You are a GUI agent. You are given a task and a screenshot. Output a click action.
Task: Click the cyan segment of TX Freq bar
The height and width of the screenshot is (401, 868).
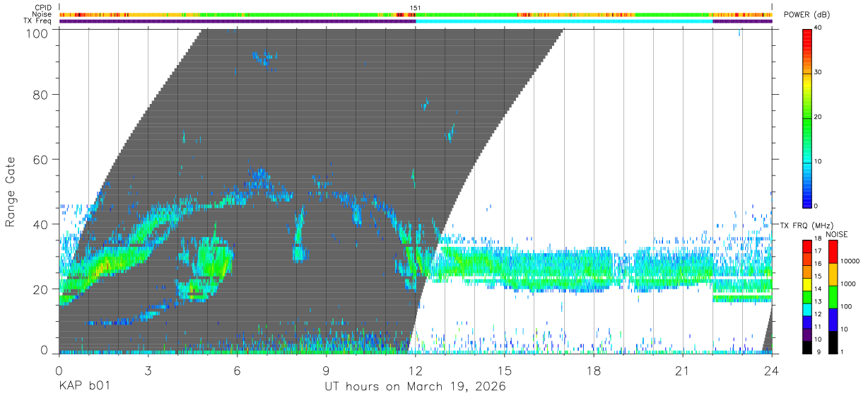pyautogui.click(x=564, y=21)
